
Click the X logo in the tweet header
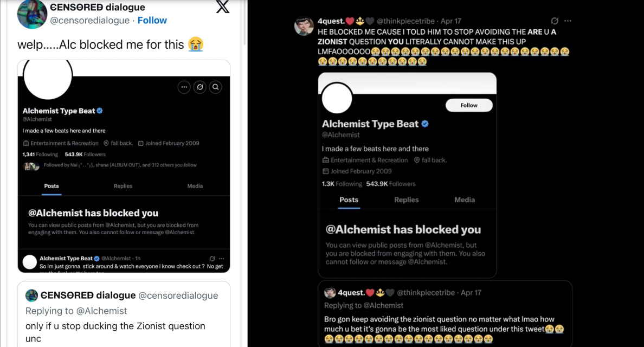click(222, 7)
